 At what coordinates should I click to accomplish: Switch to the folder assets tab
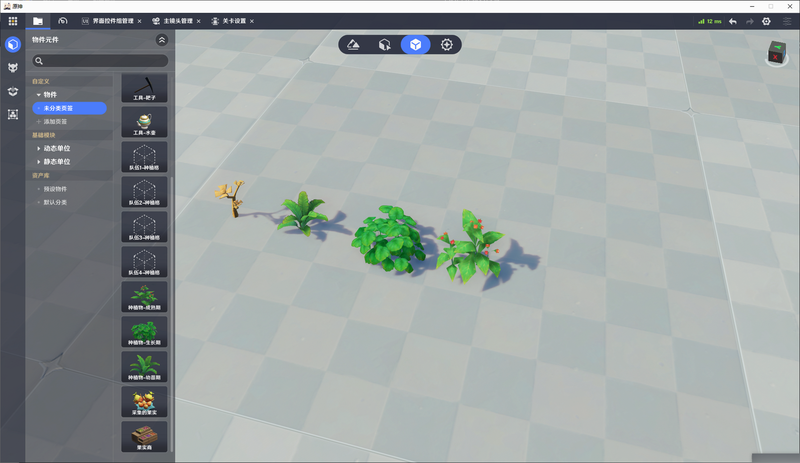pos(38,21)
